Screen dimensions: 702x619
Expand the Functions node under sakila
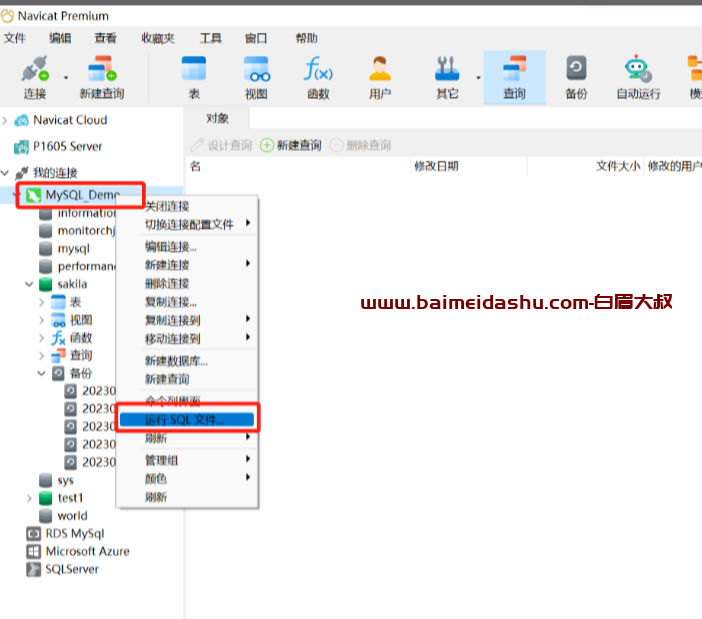point(41,338)
